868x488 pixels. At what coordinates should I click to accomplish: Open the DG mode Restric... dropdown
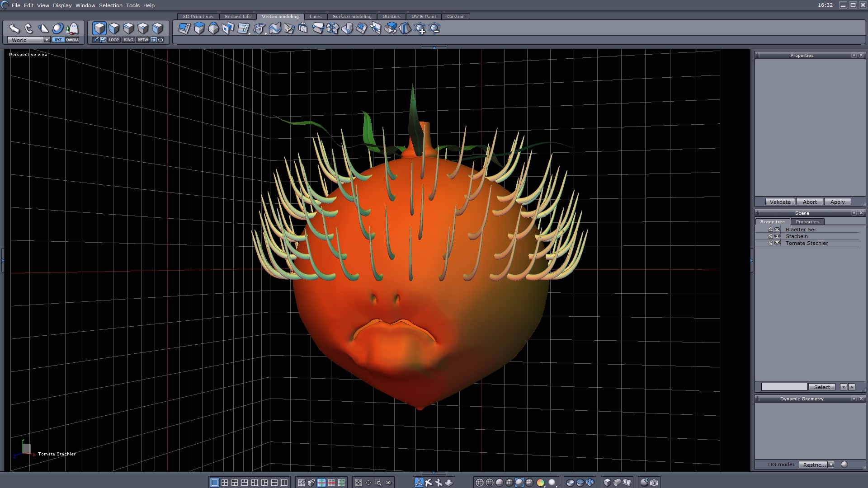(831, 465)
